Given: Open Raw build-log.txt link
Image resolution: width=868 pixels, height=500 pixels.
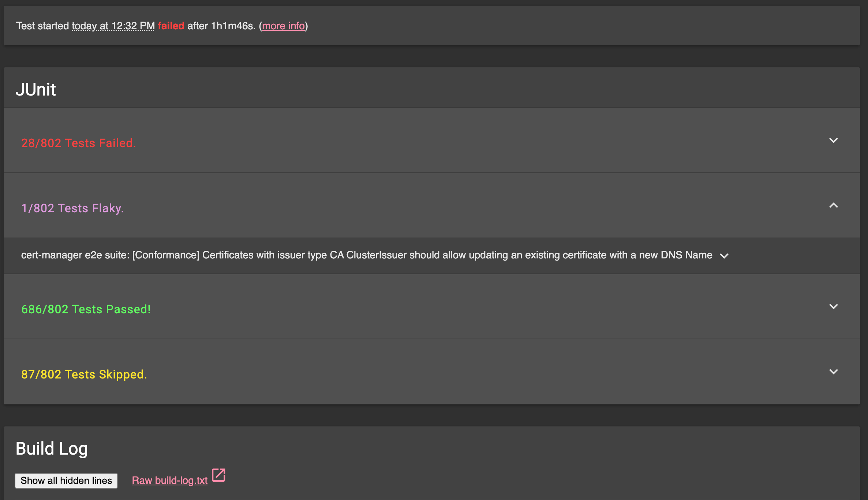Looking at the screenshot, I should 169,480.
